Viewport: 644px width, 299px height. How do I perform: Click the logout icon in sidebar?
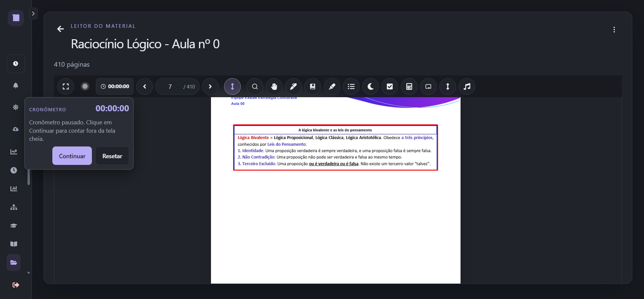click(x=16, y=285)
